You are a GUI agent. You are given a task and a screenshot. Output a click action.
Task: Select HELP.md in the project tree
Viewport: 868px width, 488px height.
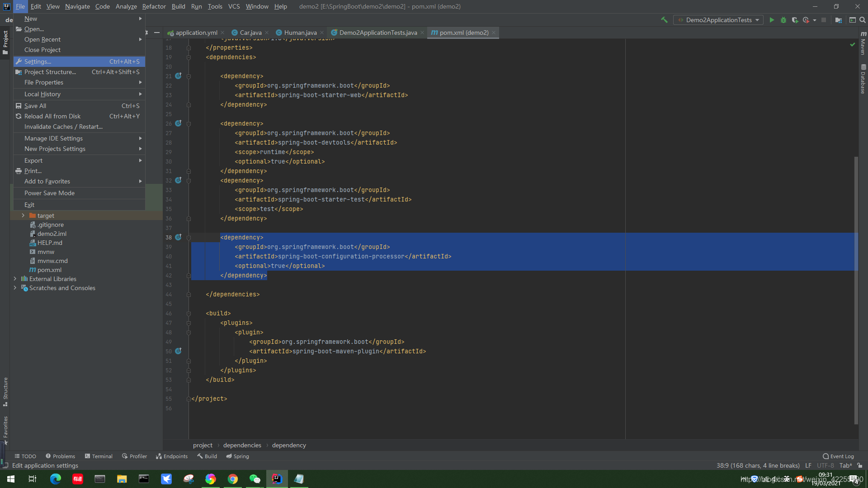click(x=50, y=243)
